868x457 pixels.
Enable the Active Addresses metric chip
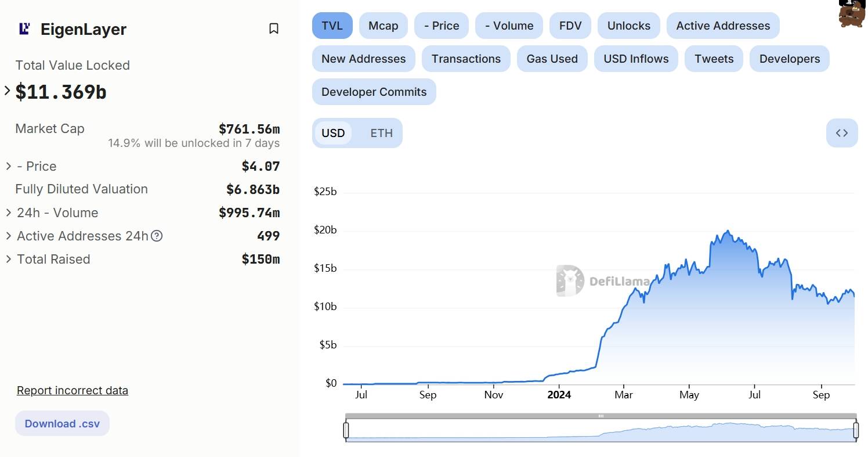(x=723, y=26)
